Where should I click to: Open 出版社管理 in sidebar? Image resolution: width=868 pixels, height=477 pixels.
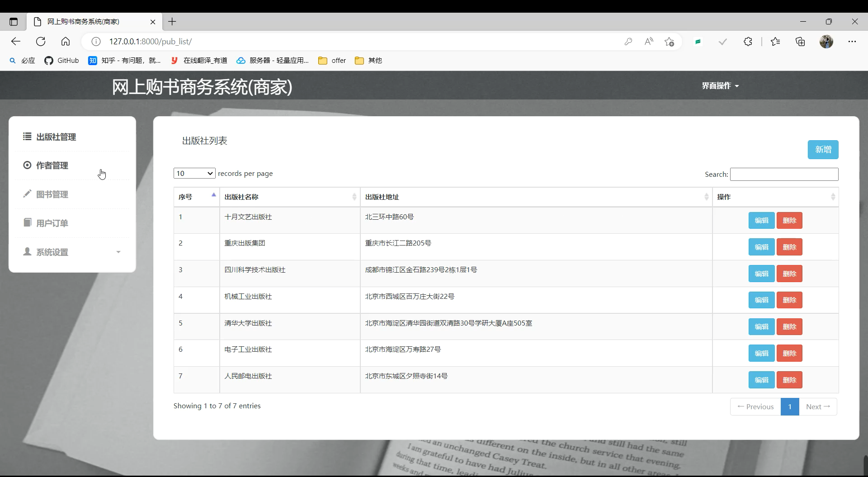(x=50, y=137)
